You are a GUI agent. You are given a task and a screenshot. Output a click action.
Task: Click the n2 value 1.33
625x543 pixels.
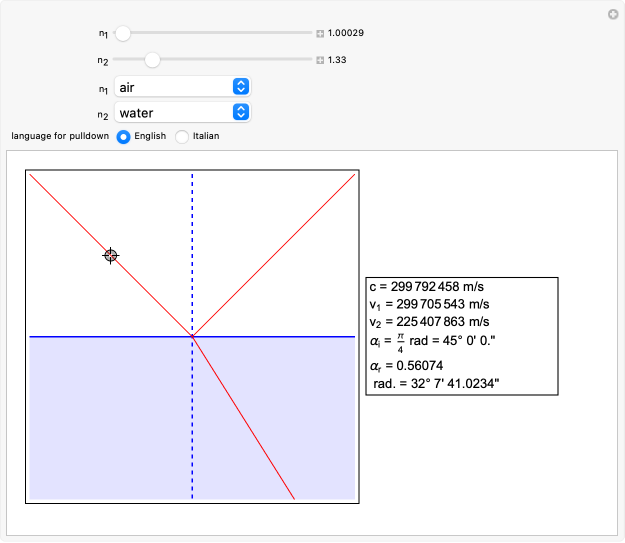(337, 60)
